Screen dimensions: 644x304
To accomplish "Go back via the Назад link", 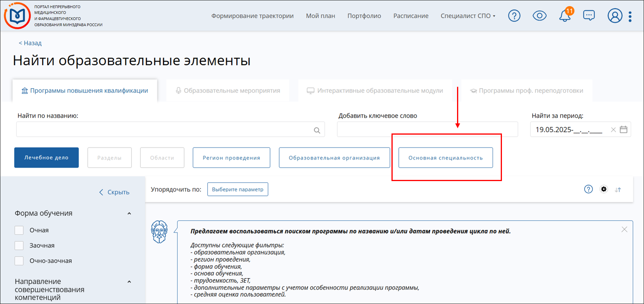I will click(30, 43).
